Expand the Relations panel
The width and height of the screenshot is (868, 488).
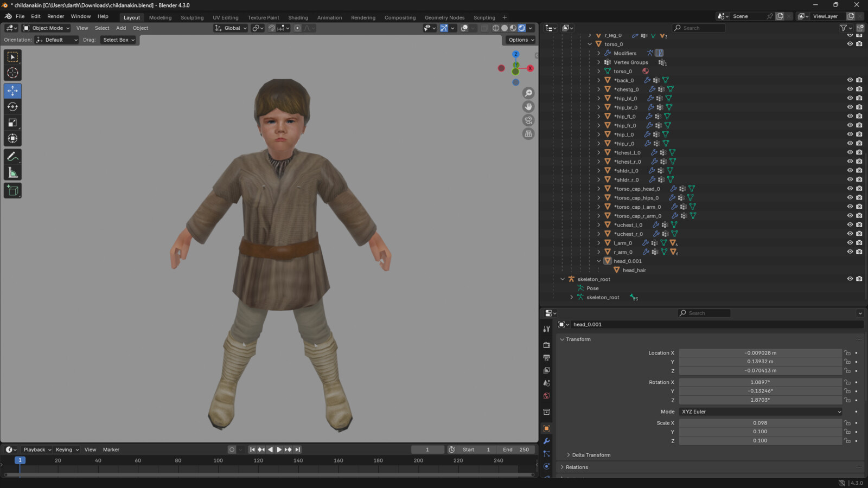577,467
